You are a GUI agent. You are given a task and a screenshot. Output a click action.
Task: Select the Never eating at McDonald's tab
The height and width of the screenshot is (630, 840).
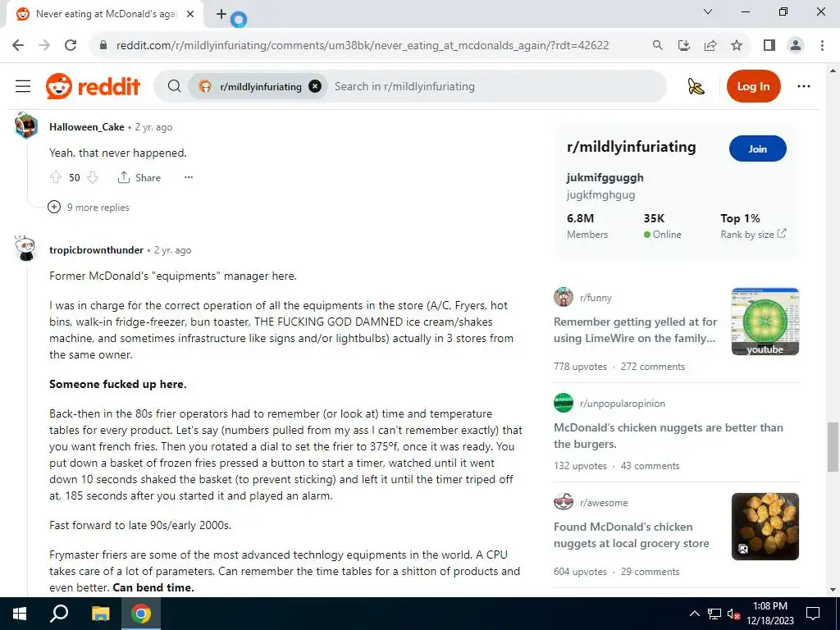point(105,14)
